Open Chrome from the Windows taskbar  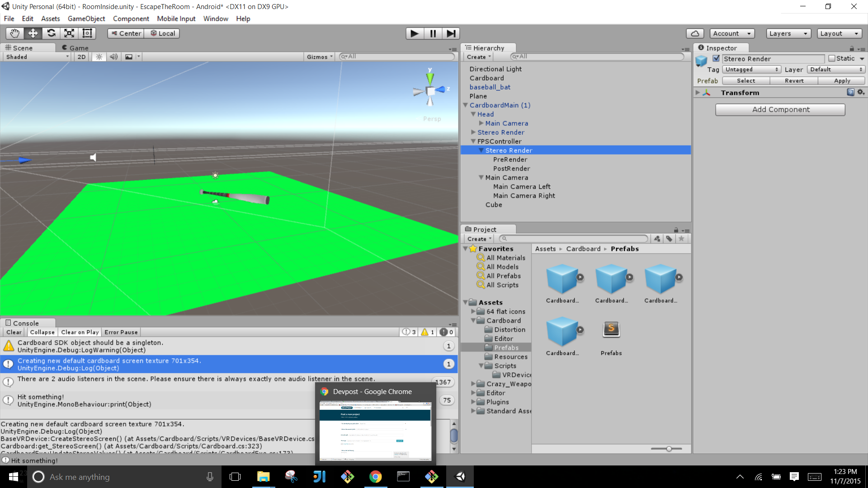point(375,477)
